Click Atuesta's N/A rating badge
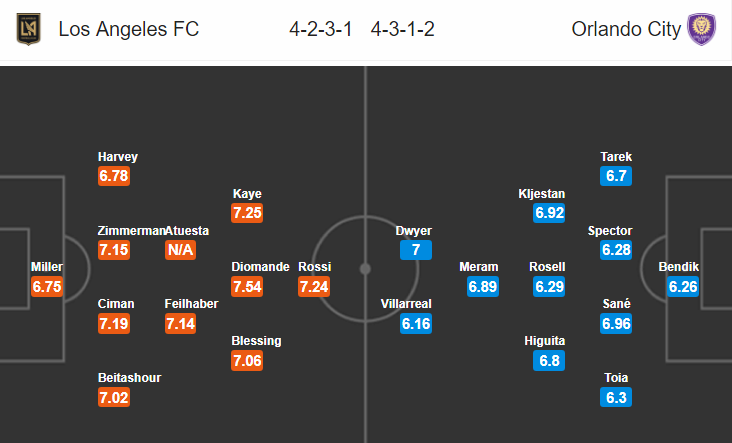This screenshot has width=732, height=443. tap(180, 250)
